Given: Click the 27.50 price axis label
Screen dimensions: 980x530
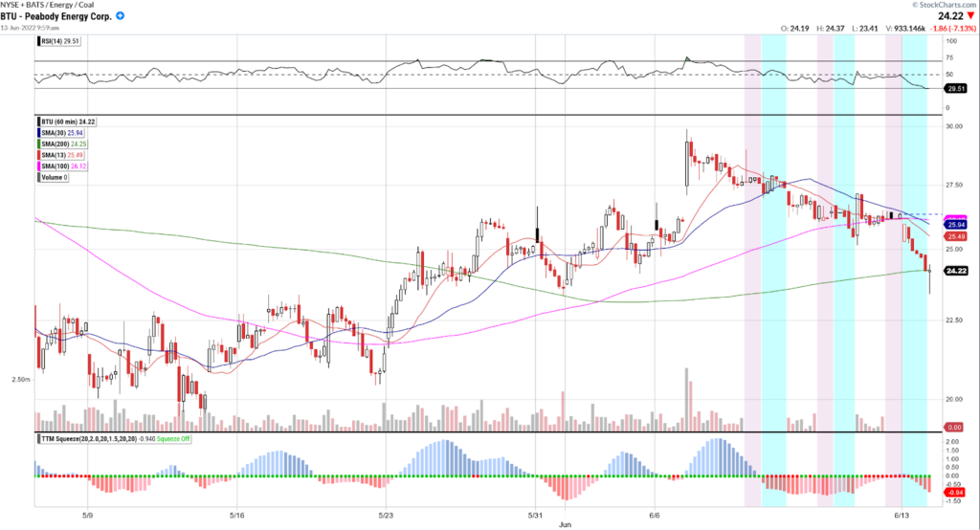Looking at the screenshot, I should point(954,185).
